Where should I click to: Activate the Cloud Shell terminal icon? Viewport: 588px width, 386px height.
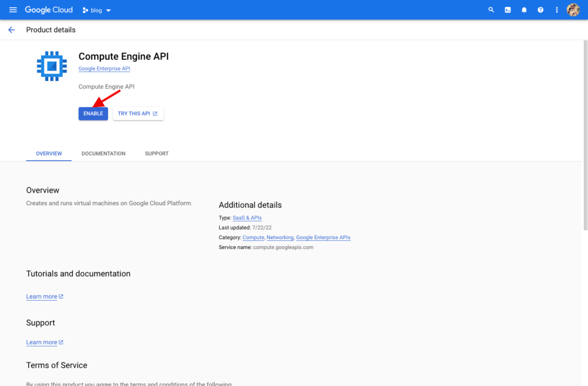point(508,10)
